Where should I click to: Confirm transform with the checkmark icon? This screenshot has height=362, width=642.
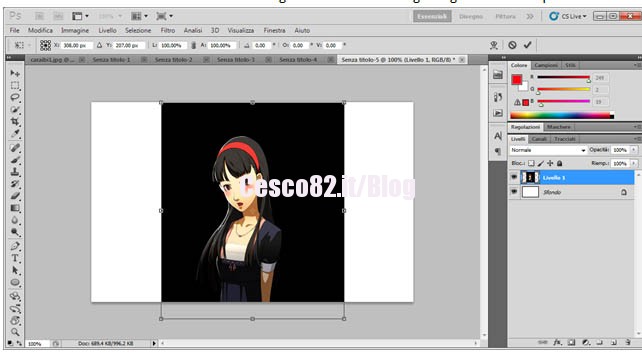[x=527, y=45]
